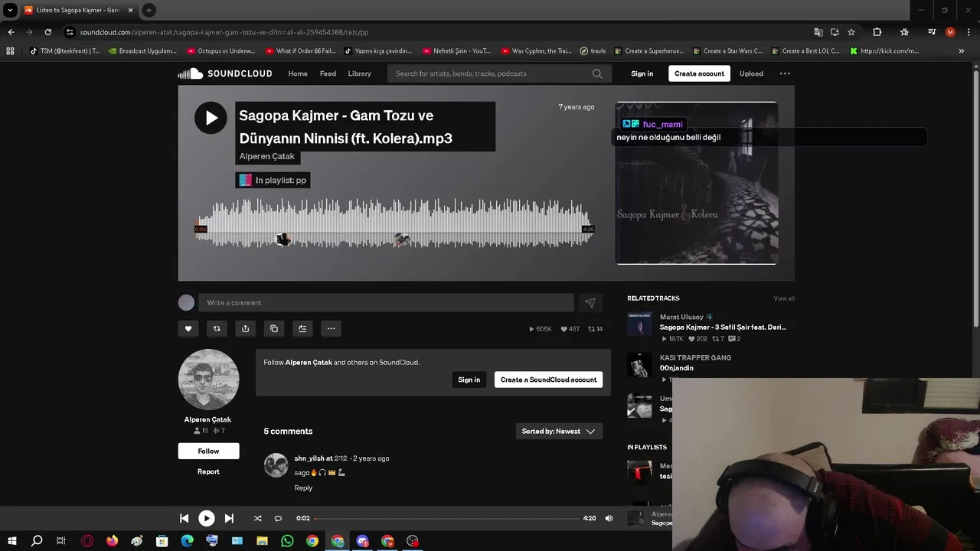The image size is (980, 551).
Task: Toggle repeat in the player bar
Action: (x=278, y=518)
